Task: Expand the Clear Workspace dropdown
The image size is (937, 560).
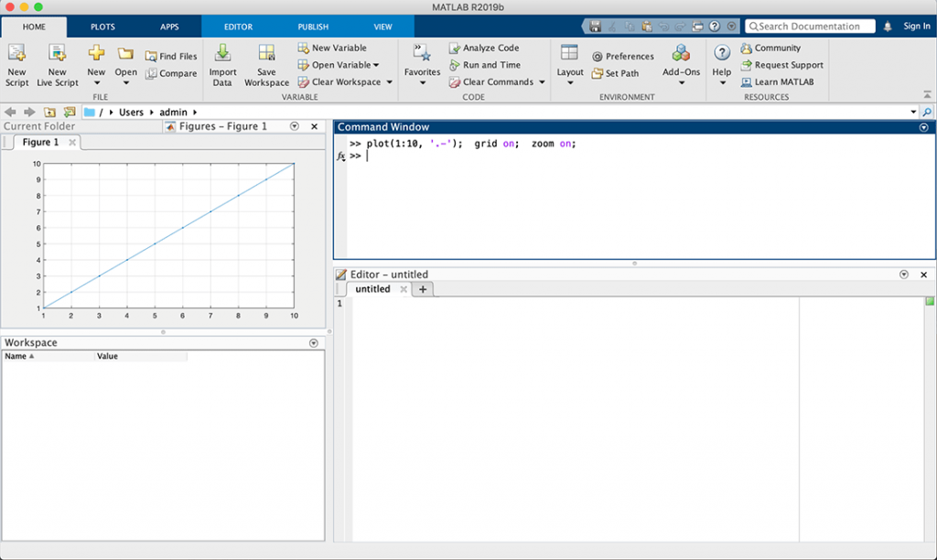Action: coord(345,81)
